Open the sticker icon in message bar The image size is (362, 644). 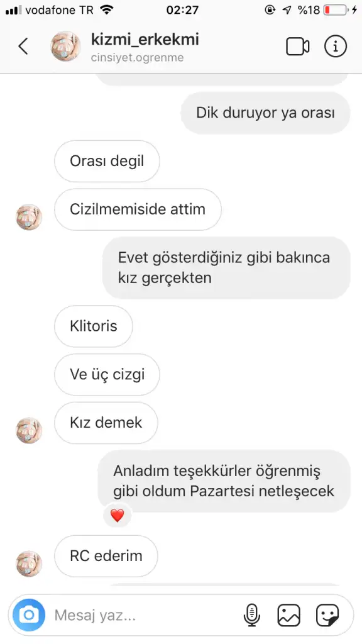click(327, 615)
